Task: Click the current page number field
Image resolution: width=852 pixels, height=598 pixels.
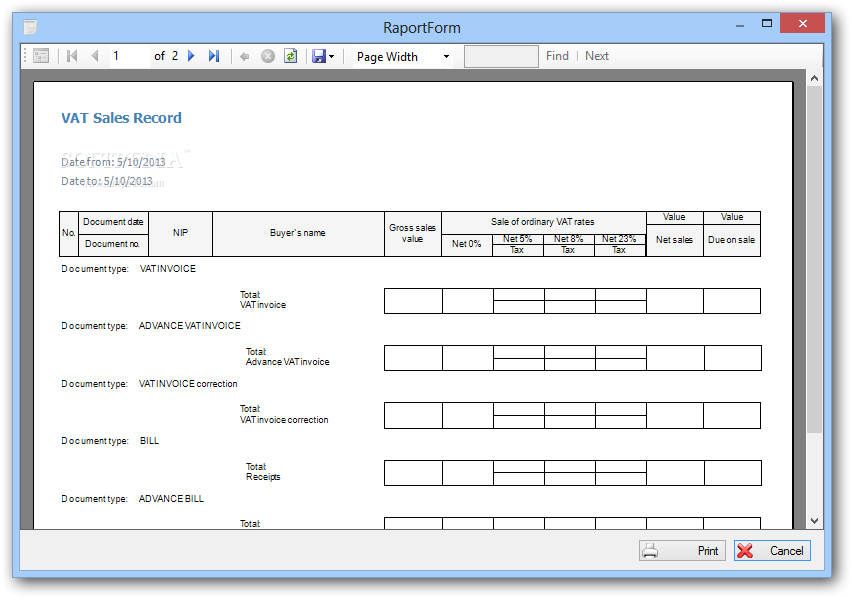Action: (129, 56)
